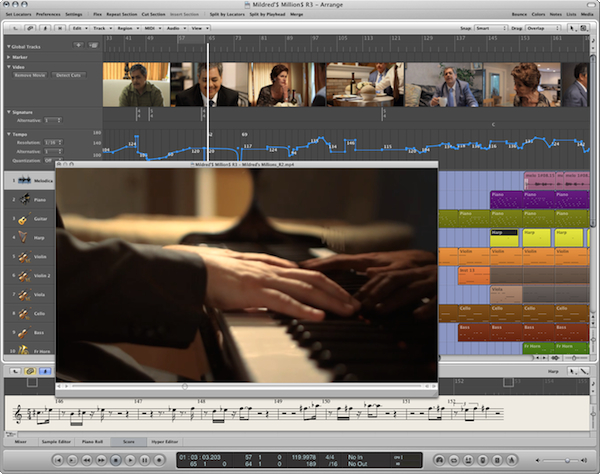This screenshot has width=600, height=474.
Task: Click the Detect Cuts button
Action: (x=68, y=75)
